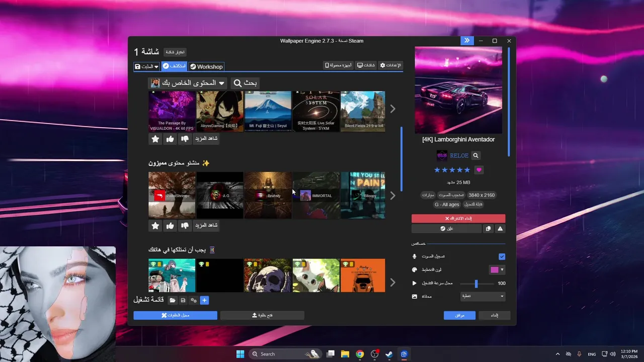644x362 pixels.
Task: Click the red إلغاء الاشتراك unsubscribe button
Action: coord(458,219)
